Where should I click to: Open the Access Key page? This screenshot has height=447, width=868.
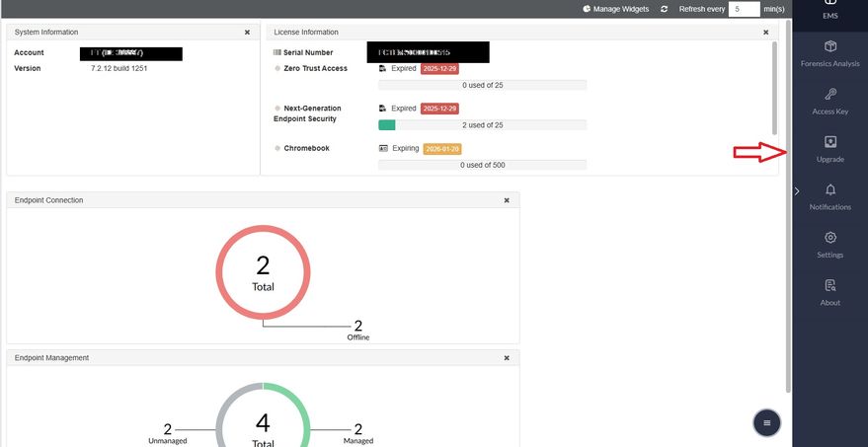point(829,102)
